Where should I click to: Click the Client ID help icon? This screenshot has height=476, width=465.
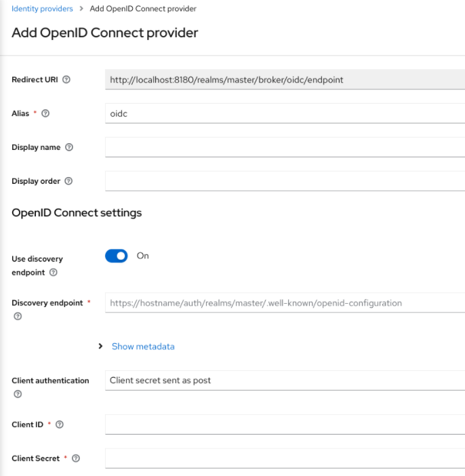60,424
